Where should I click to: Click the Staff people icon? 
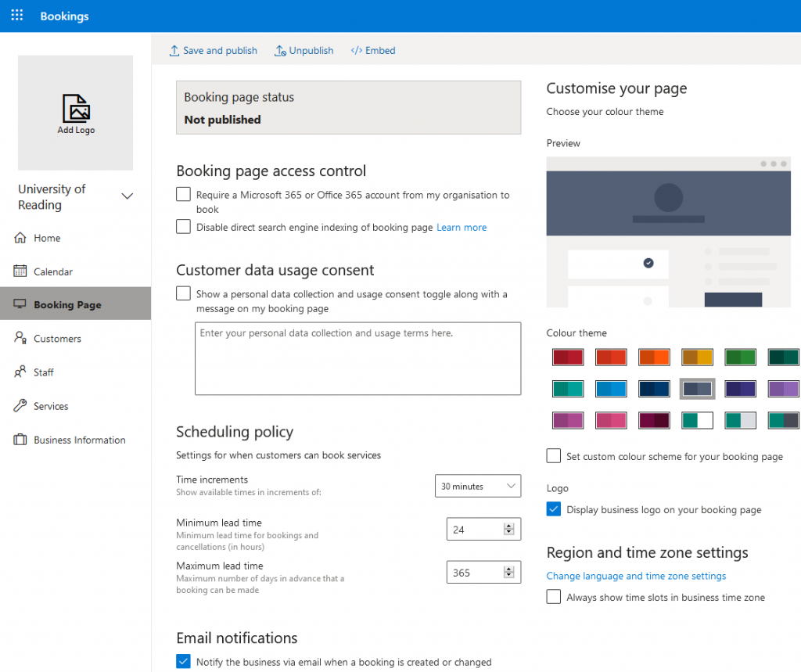[x=20, y=372]
